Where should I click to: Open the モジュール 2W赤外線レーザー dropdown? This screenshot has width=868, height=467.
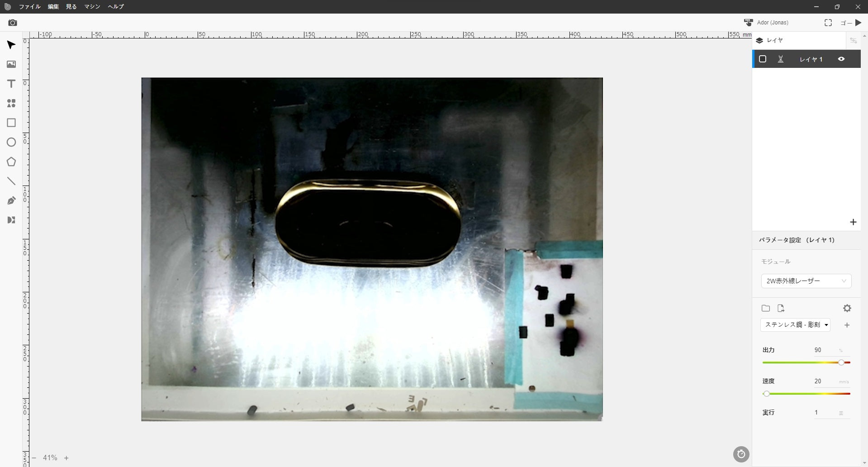(x=806, y=281)
